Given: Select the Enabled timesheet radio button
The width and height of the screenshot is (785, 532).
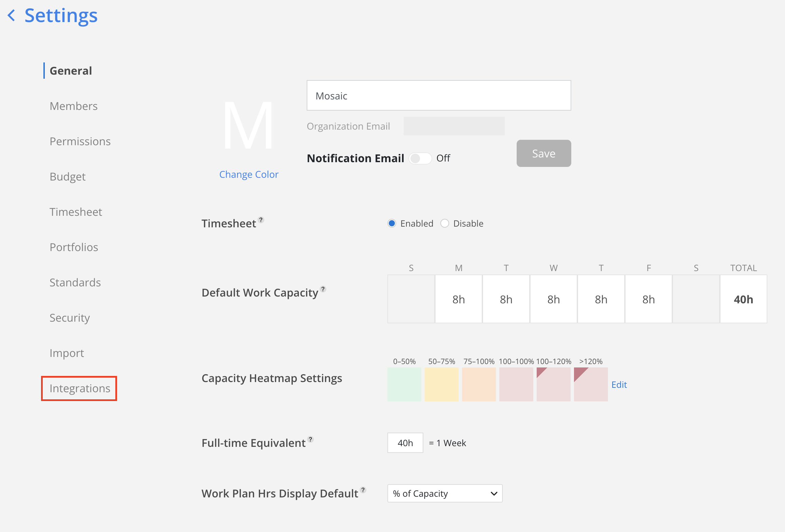Looking at the screenshot, I should coord(392,223).
